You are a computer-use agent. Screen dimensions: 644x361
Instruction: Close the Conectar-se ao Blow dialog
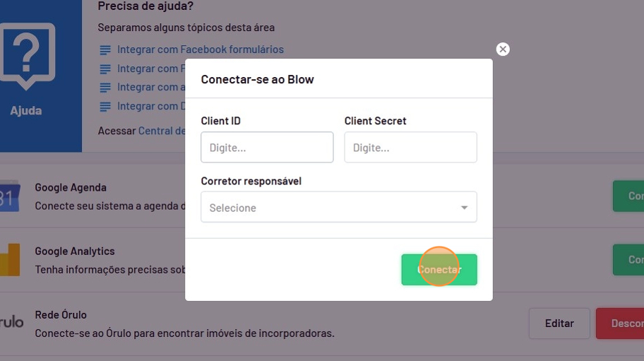click(x=503, y=49)
